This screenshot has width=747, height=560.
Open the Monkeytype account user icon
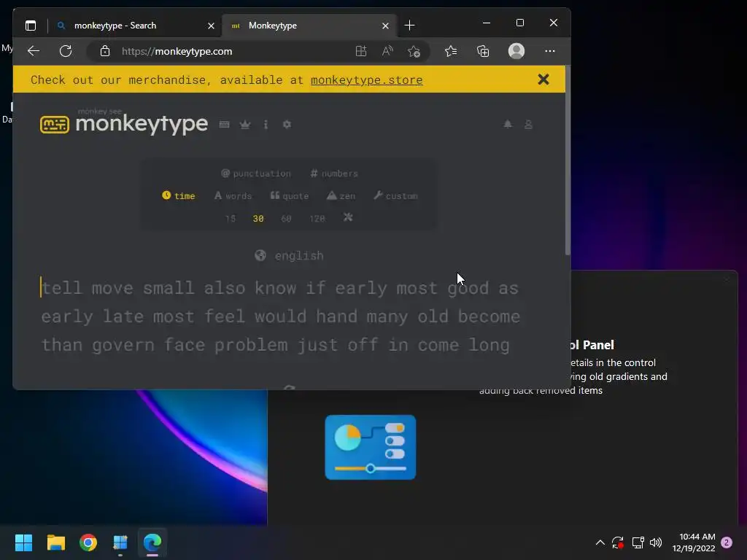coord(528,124)
